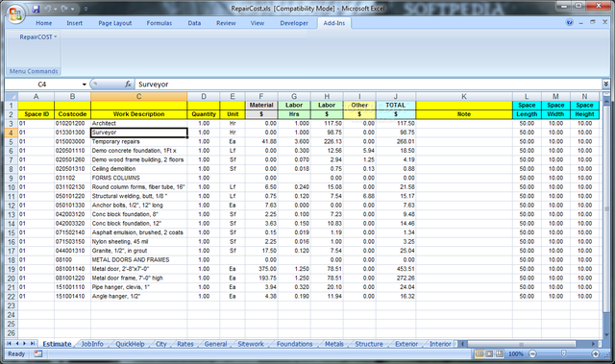This screenshot has width=615, height=364.
Task: Click the horizontal scrollbar right arrow
Action: tap(594, 344)
